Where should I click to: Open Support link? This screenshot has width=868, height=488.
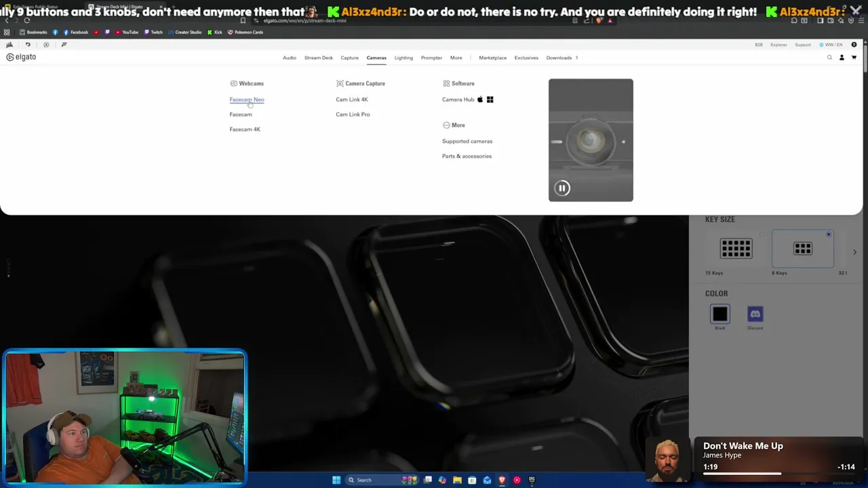(x=803, y=45)
